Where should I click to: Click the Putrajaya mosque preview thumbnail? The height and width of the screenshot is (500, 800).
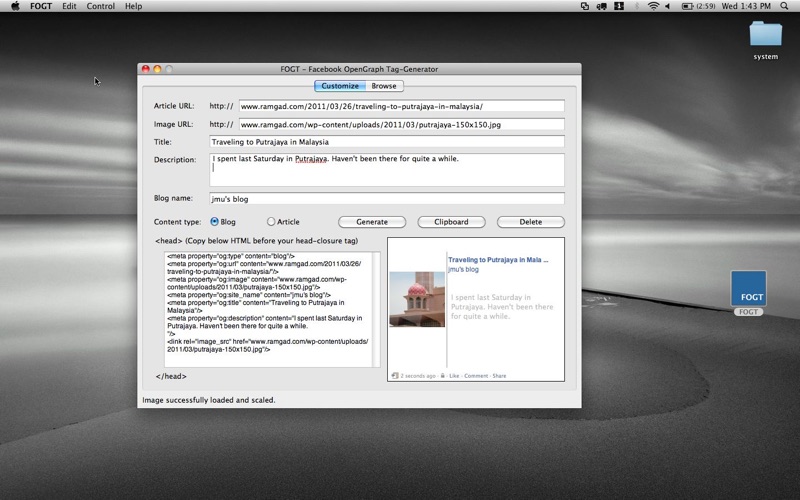[x=417, y=299]
